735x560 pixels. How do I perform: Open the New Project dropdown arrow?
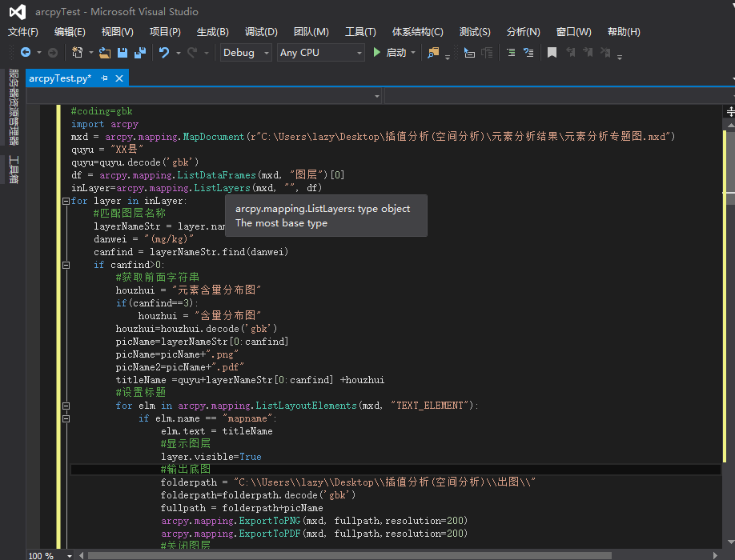click(x=91, y=53)
